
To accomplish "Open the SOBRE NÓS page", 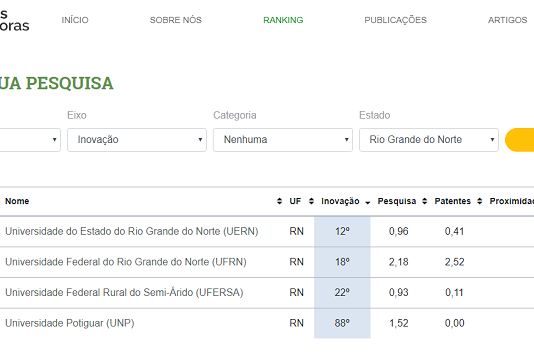I will pyautogui.click(x=176, y=20).
